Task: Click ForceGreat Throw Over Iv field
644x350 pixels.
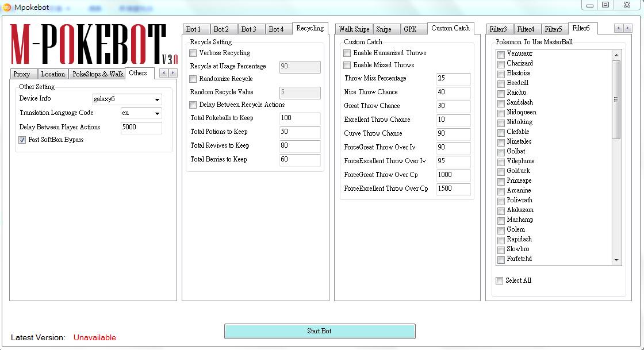Action: click(x=454, y=148)
